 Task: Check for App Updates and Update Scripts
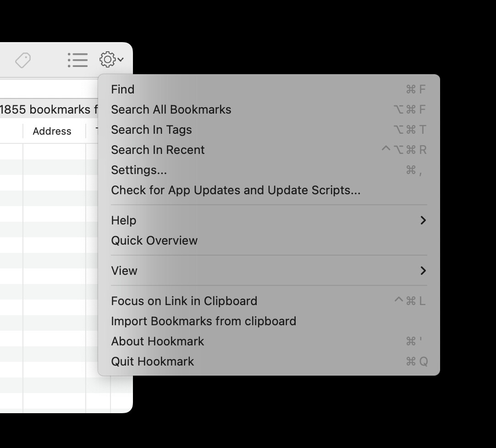click(x=236, y=190)
